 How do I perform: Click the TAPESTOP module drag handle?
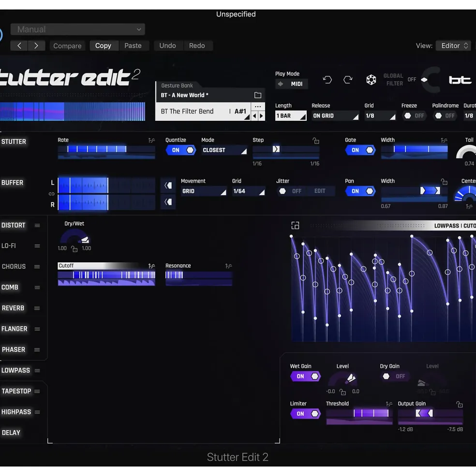[37, 391]
